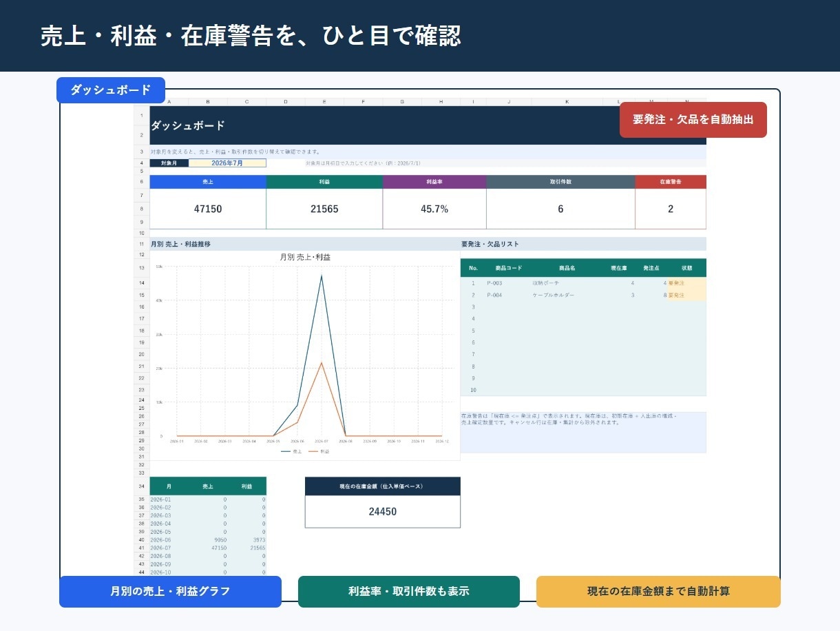
Task: Click the red 要発注・欠品を自動抽出 label
Action: tap(693, 120)
